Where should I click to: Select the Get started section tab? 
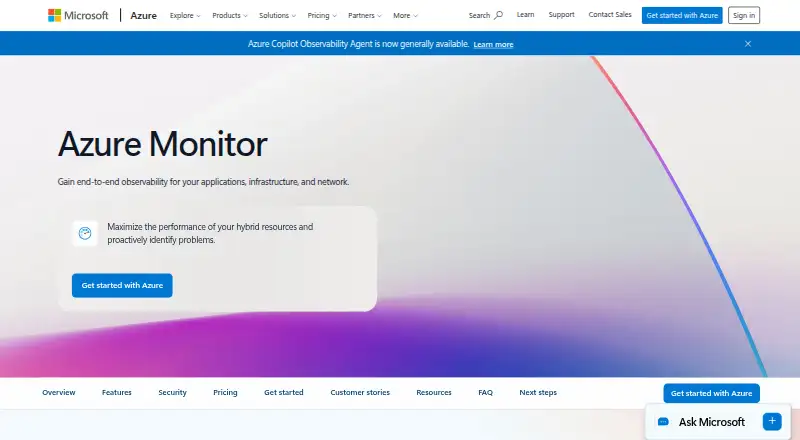point(284,393)
